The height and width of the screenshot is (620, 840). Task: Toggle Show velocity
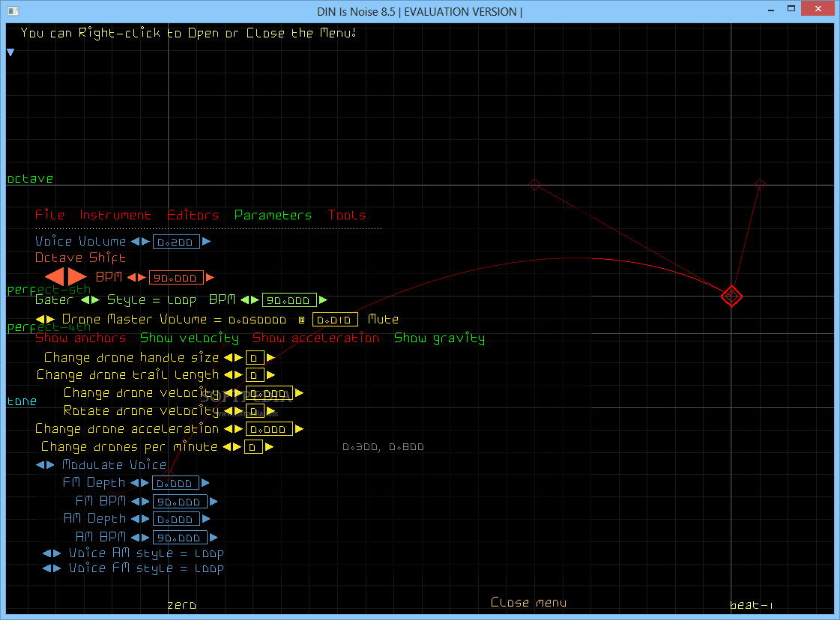click(189, 338)
